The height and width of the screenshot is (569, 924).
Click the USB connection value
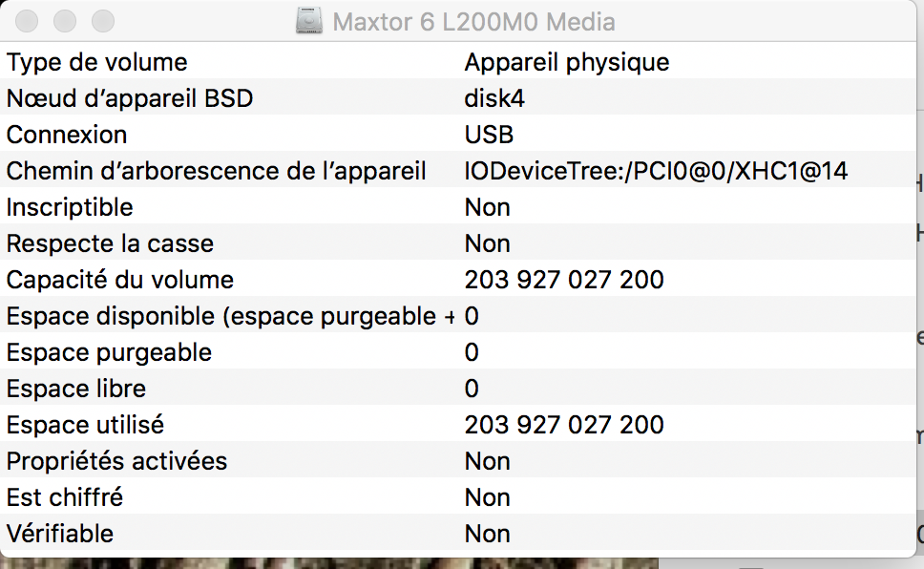tap(489, 136)
